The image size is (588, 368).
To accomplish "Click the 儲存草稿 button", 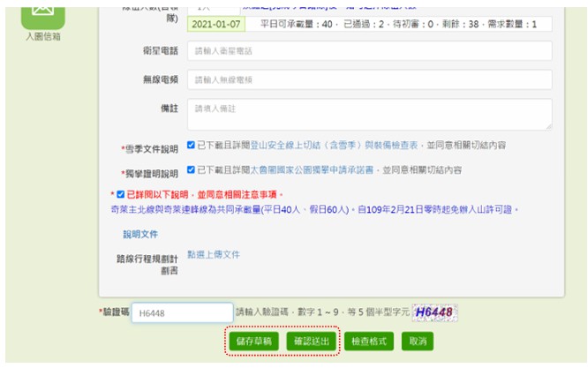I will [254, 341].
